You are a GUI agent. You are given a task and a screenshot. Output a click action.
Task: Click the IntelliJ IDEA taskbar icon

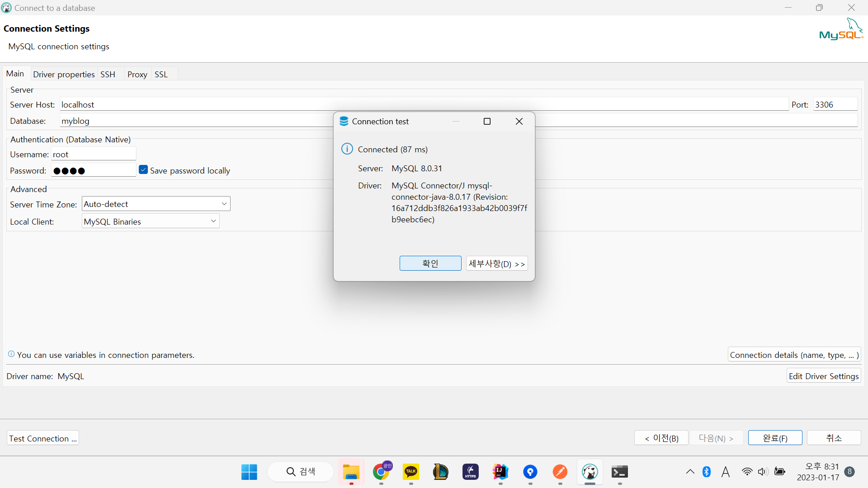pyautogui.click(x=500, y=472)
